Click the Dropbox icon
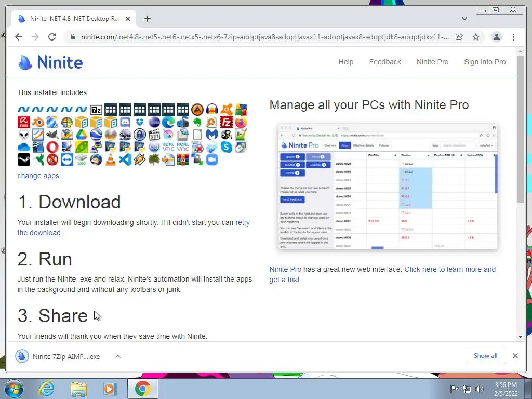This screenshot has width=532, height=399. [139, 122]
